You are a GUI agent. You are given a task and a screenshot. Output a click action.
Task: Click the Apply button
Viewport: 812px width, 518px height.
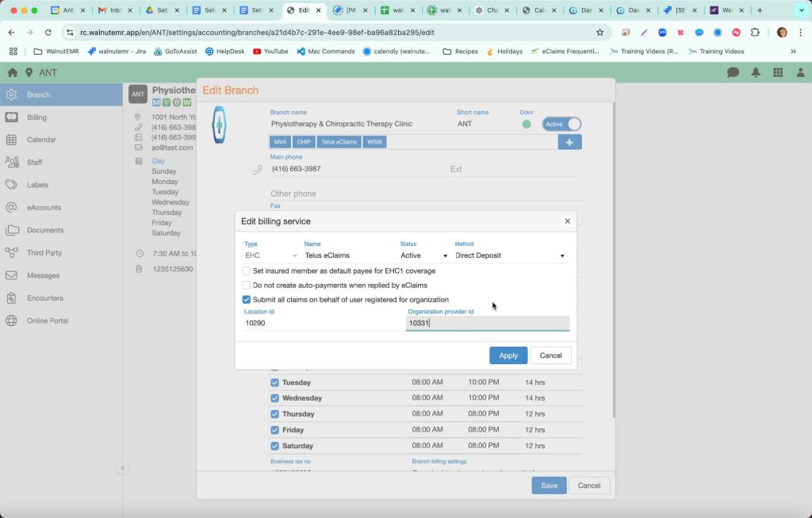coord(508,355)
